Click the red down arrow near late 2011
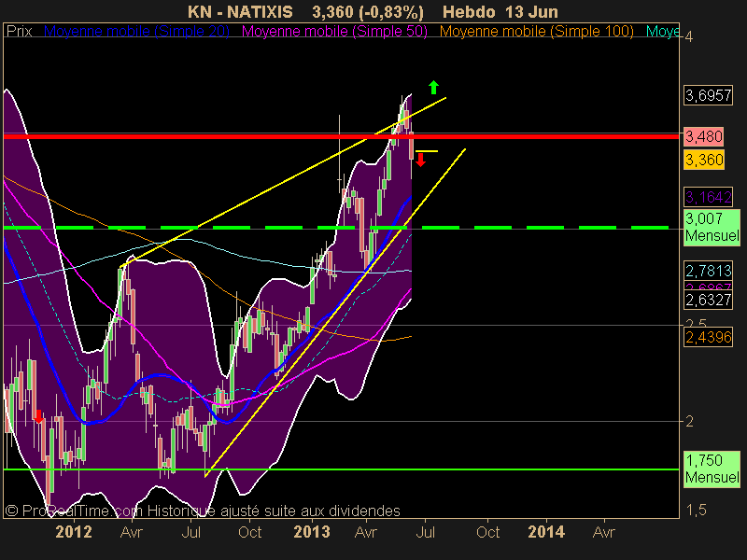 coord(38,416)
